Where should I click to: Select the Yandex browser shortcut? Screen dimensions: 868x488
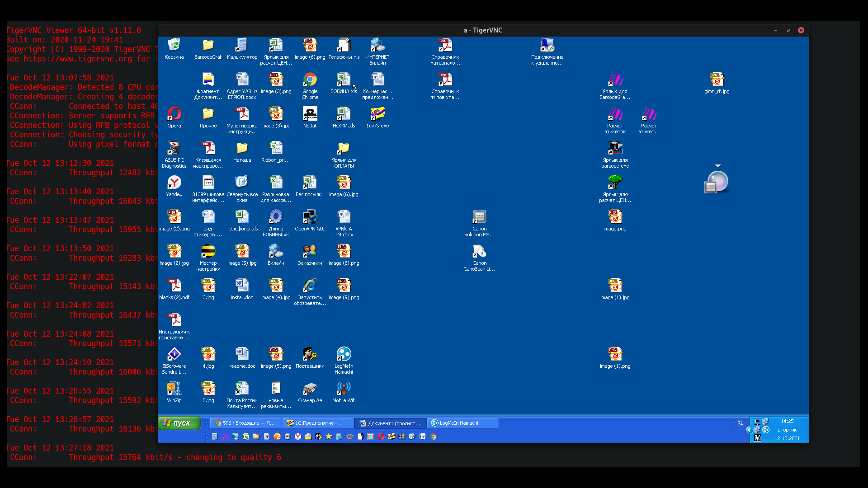[x=174, y=183]
